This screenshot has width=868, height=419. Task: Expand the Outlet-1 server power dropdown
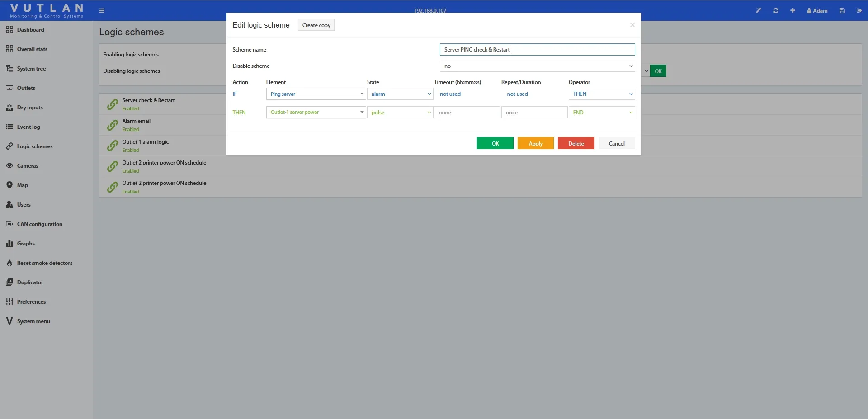click(316, 113)
